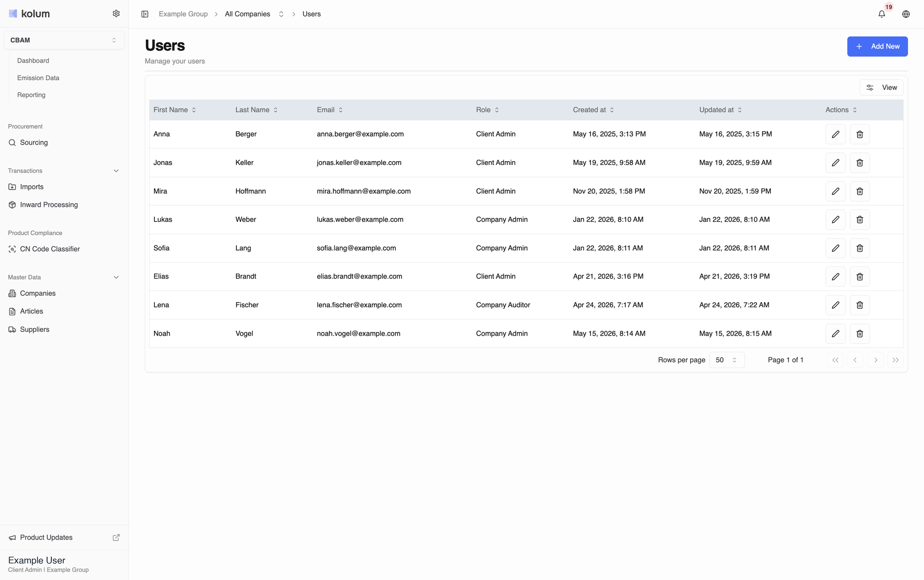This screenshot has height=580, width=924.
Task: Delete Anna Berger's user record
Action: pos(860,134)
